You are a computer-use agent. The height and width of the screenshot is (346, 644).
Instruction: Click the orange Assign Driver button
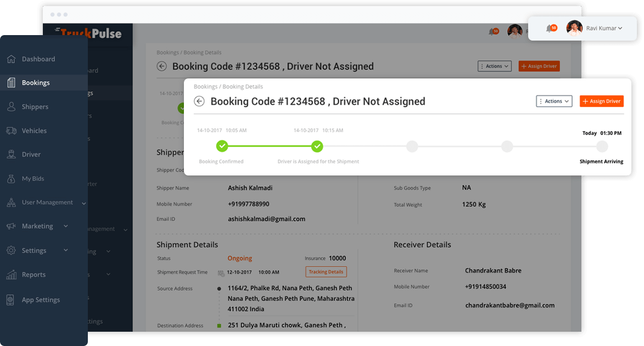coord(601,101)
